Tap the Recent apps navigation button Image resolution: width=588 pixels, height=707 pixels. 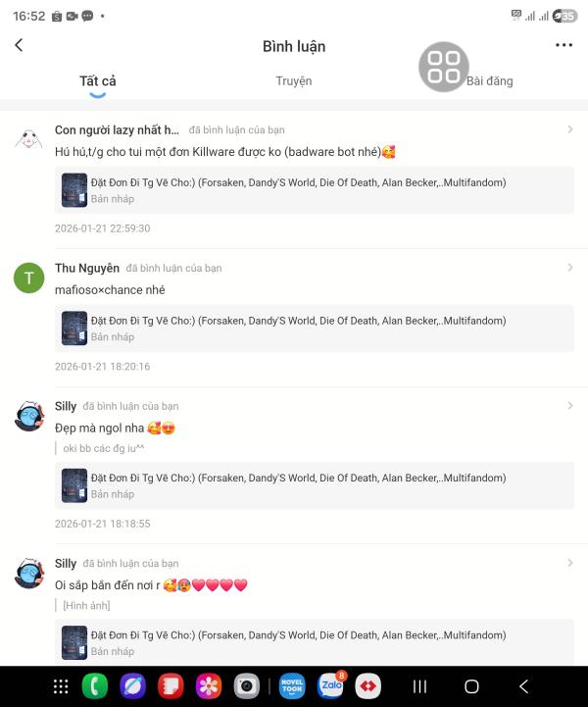[419, 686]
